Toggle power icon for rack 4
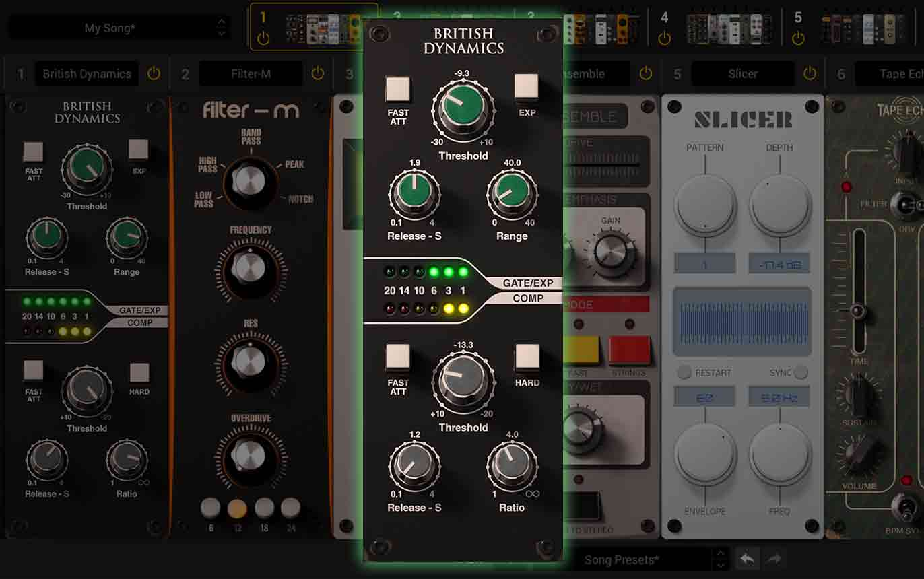 click(665, 39)
